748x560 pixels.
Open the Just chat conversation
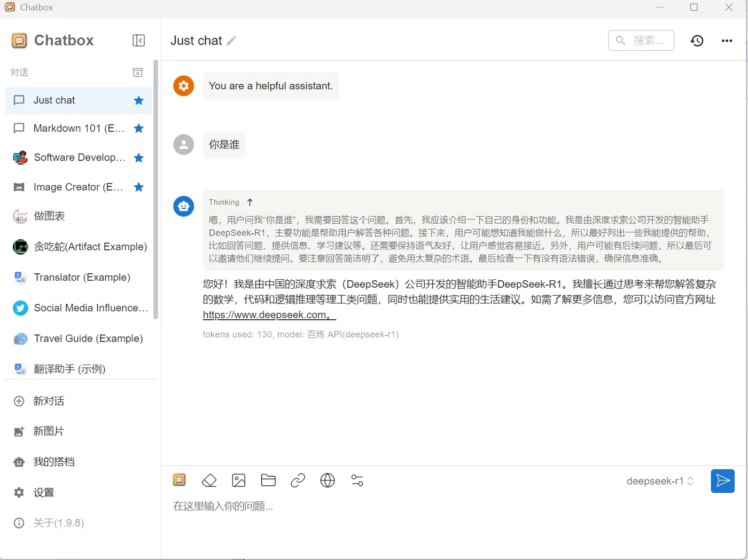click(79, 100)
